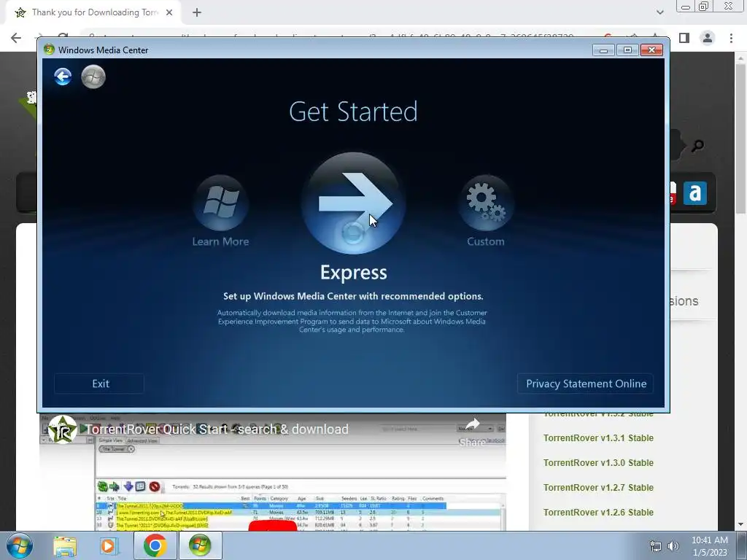
Task: Open Chrome three-dot menu
Action: [x=731, y=38]
